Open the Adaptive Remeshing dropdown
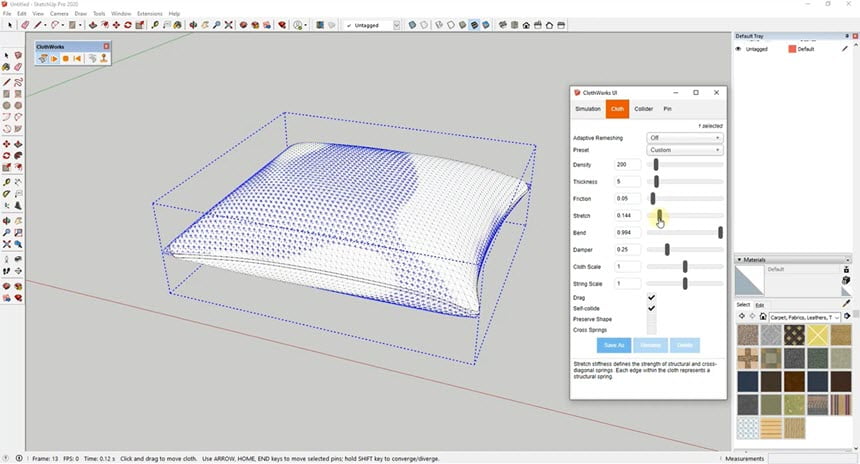Viewport: 860px width, 464px height. (x=684, y=138)
